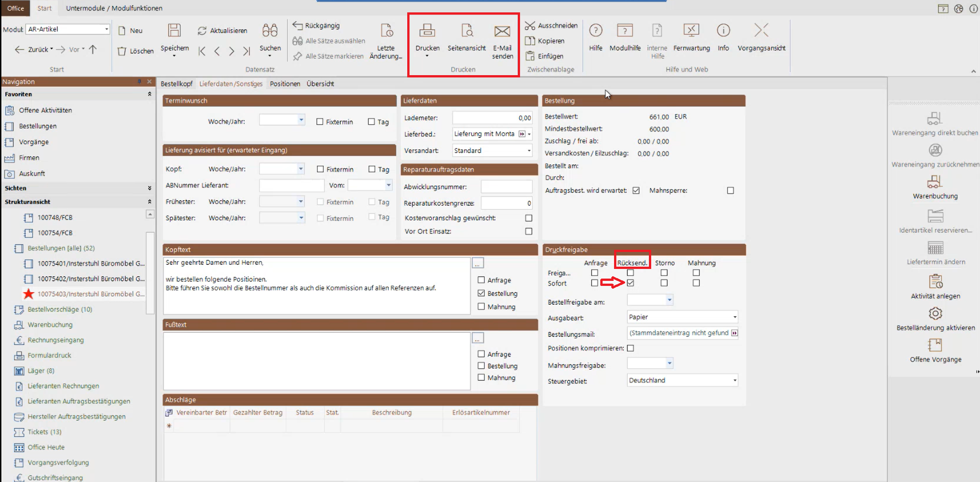Open Steuergebiet Deutschland dropdown

[734, 380]
